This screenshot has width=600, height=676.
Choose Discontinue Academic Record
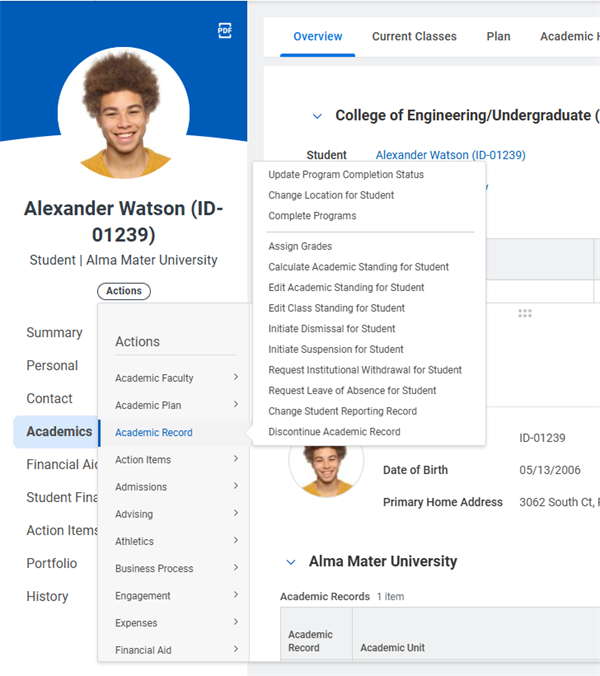[x=334, y=432]
